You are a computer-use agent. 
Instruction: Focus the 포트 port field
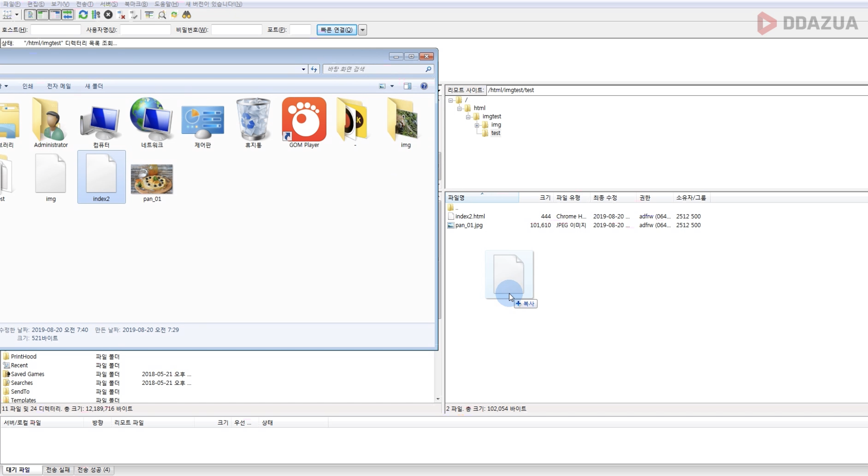(300, 30)
